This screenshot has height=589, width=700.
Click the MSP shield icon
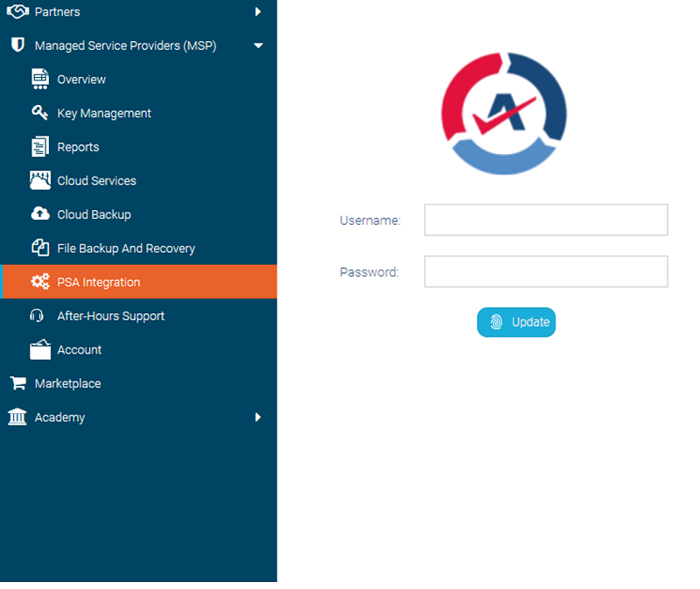[x=17, y=45]
